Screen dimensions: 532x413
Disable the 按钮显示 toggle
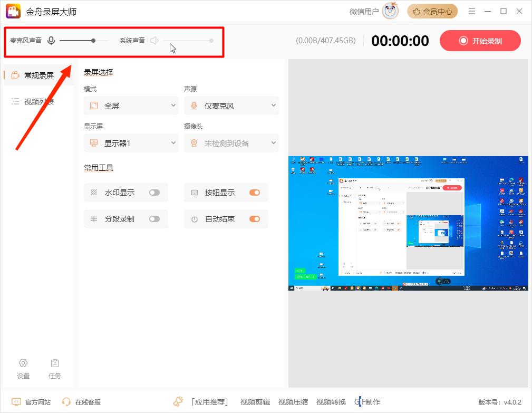coord(255,193)
